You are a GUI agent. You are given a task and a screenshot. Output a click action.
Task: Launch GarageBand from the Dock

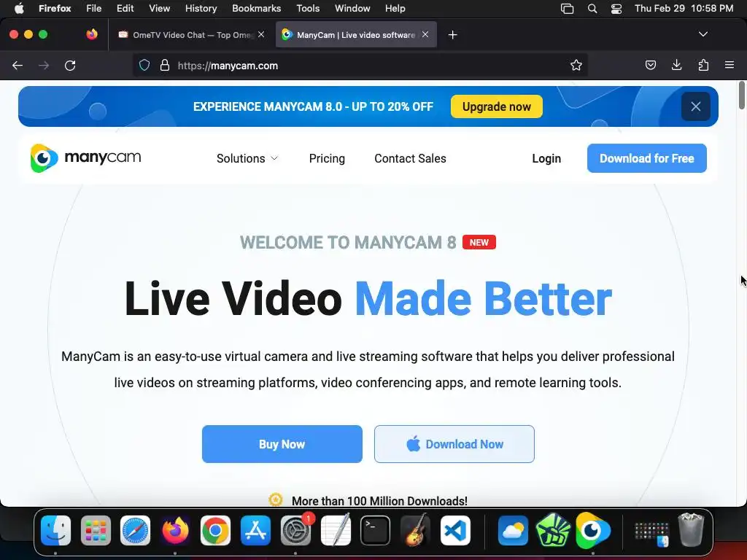[x=415, y=530]
